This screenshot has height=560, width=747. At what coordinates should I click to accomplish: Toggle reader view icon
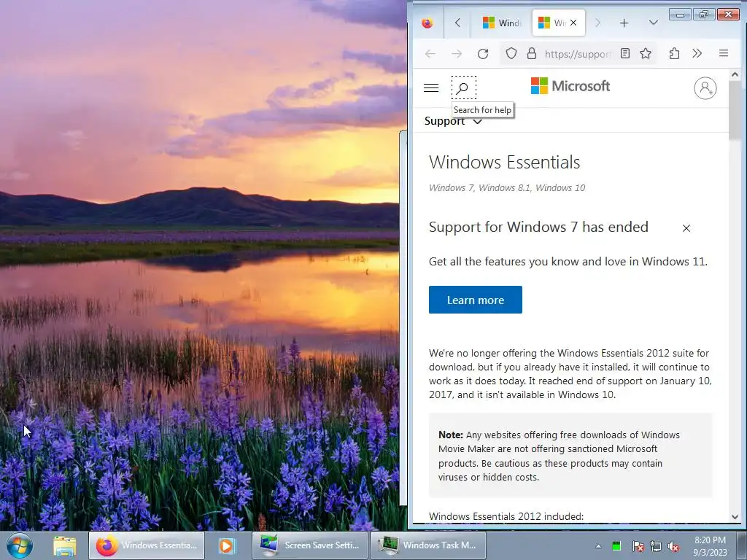pos(625,53)
